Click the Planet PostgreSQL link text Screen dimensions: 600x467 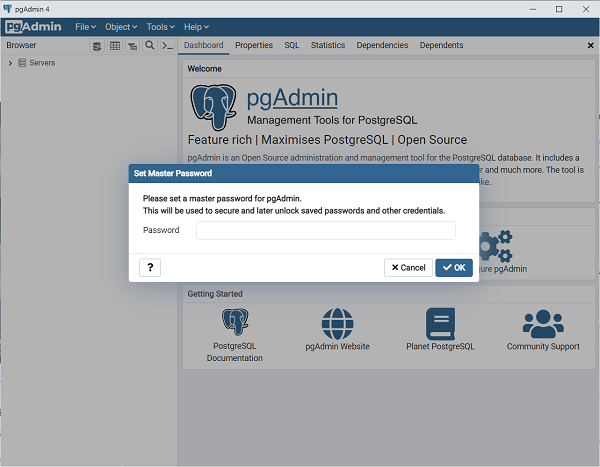(440, 346)
